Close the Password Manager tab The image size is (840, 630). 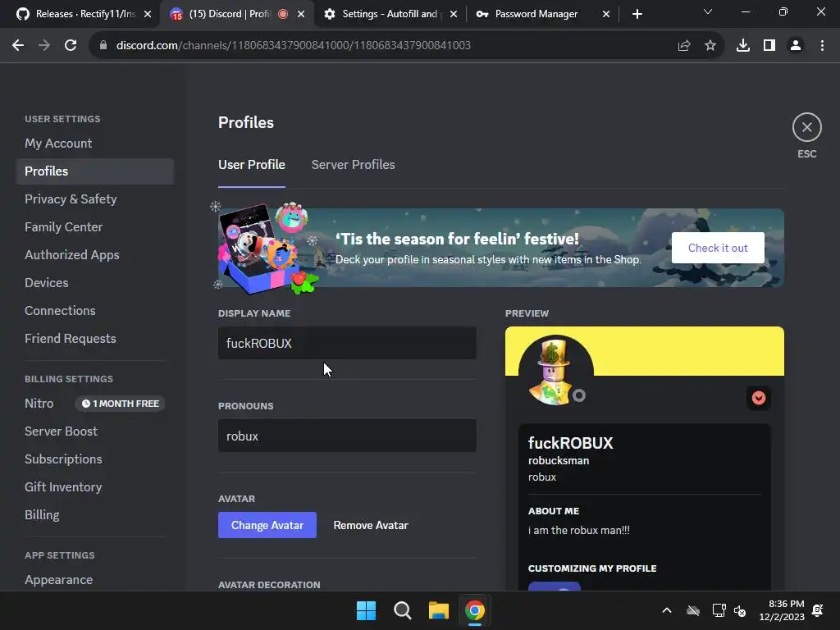coord(606,15)
